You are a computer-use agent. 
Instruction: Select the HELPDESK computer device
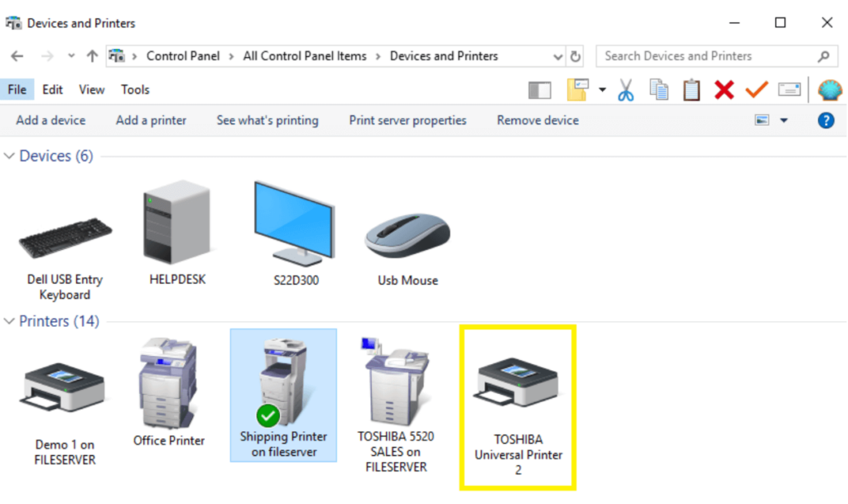pyautogui.click(x=177, y=233)
